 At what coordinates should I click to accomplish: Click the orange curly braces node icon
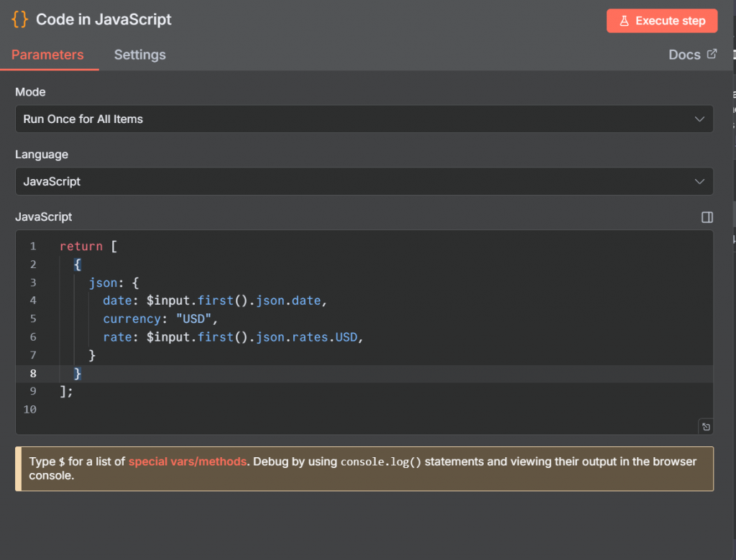(x=20, y=19)
